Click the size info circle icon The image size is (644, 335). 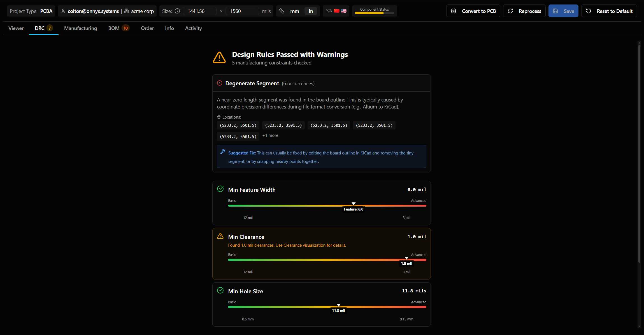(177, 11)
